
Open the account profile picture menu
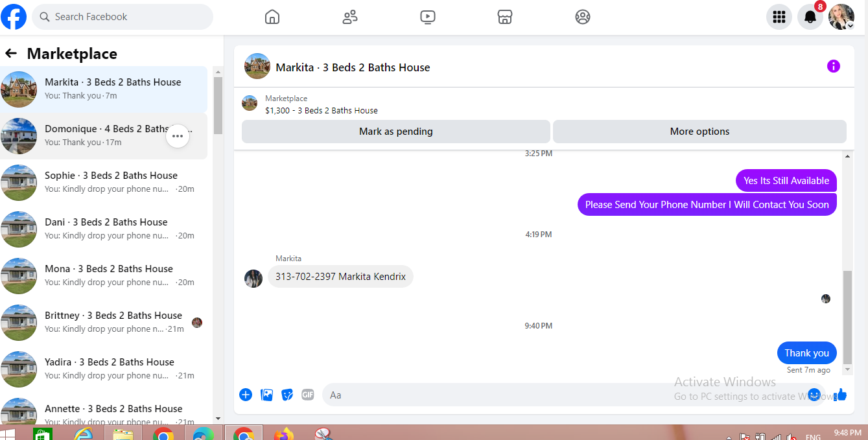[841, 17]
